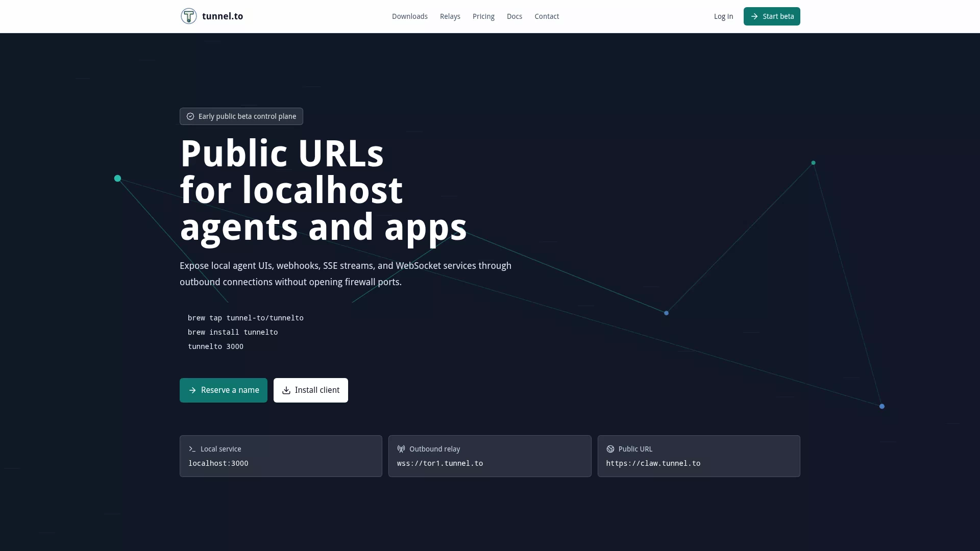Screen dimensions: 980x551
Task: Click the Early public beta control plane badge
Action: tap(241, 116)
